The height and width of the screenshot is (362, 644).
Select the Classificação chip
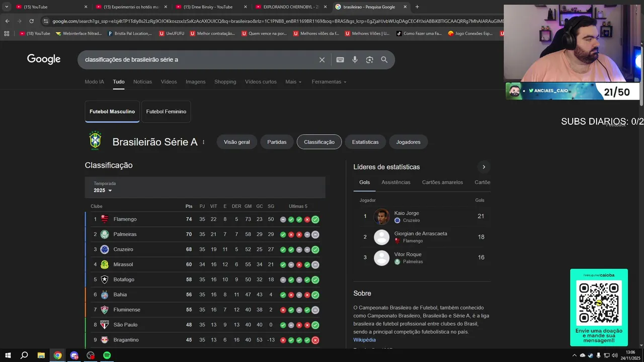pyautogui.click(x=319, y=142)
